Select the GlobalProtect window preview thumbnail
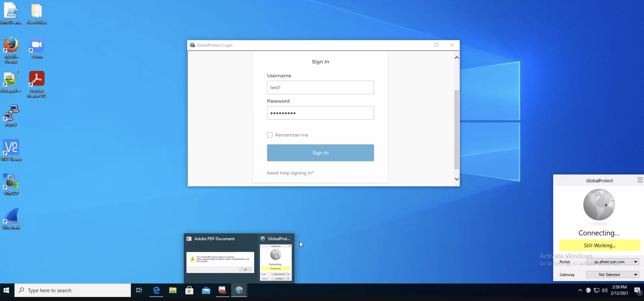This screenshot has width=644, height=301. pos(276,262)
